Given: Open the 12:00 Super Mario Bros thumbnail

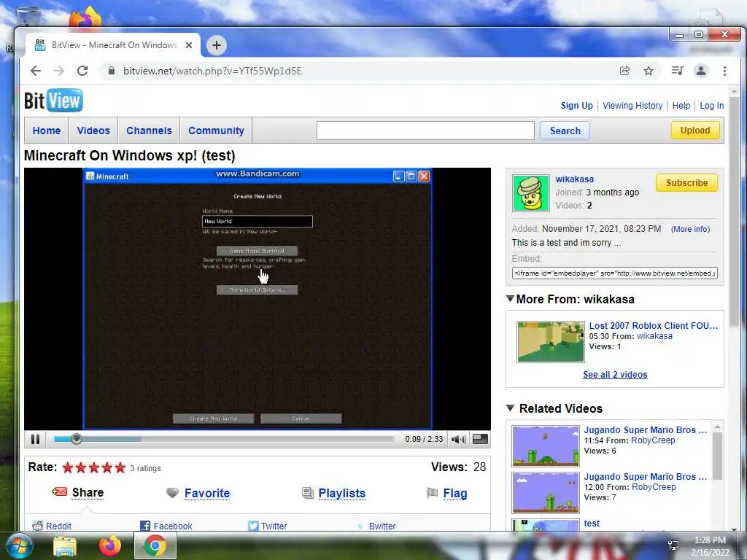Looking at the screenshot, I should click(x=546, y=492).
